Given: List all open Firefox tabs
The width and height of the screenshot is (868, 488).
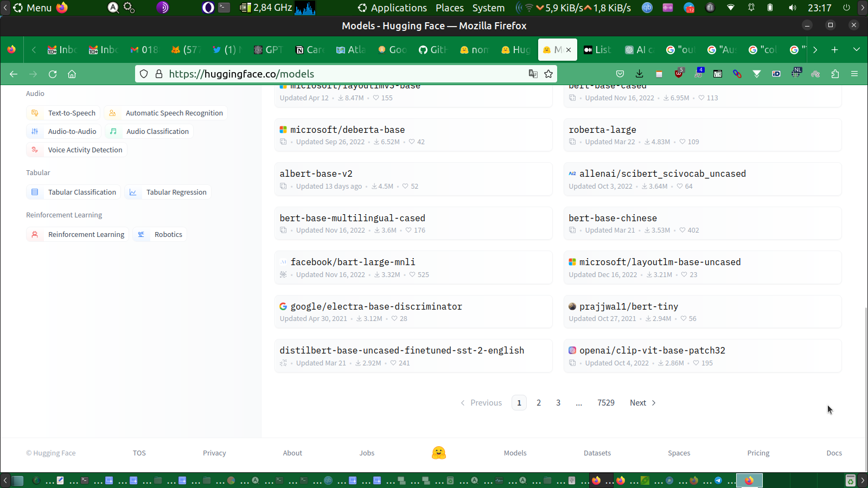Looking at the screenshot, I should coord(857,49).
